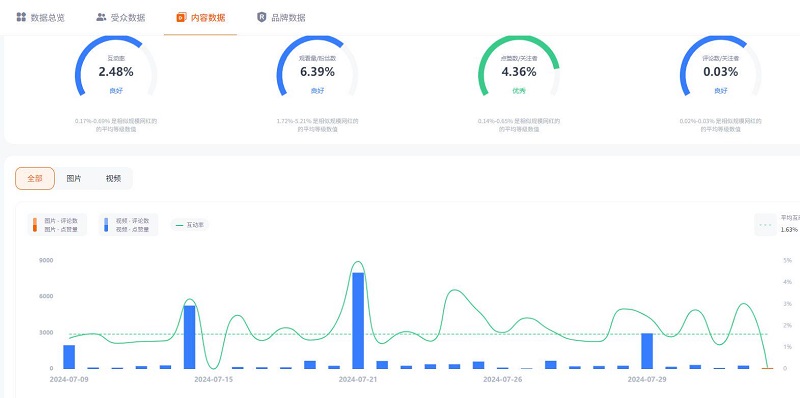800x398 pixels.
Task: Click the orange bar at chart's end
Action: coord(767,368)
